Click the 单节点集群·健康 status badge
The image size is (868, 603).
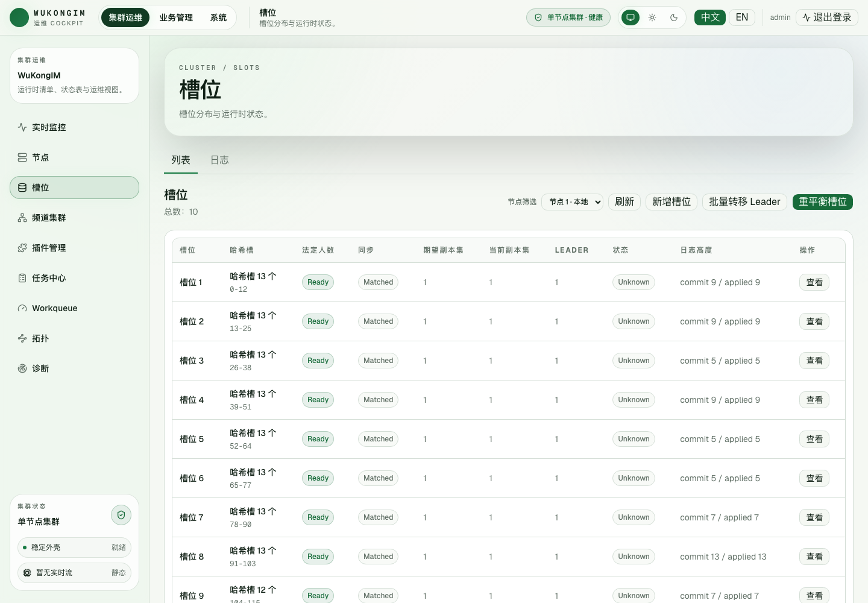tap(568, 17)
